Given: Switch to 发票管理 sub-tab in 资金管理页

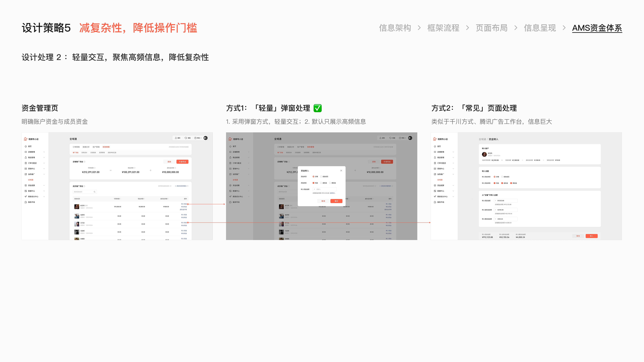Looking at the screenshot, I should coord(102,152).
